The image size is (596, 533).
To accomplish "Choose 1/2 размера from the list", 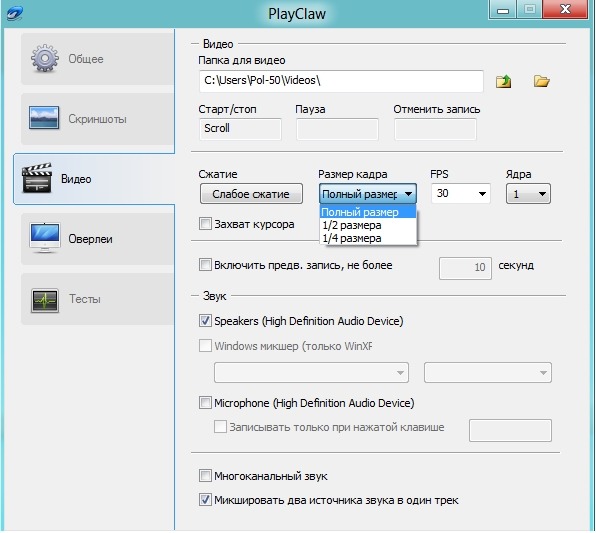I will click(x=368, y=225).
